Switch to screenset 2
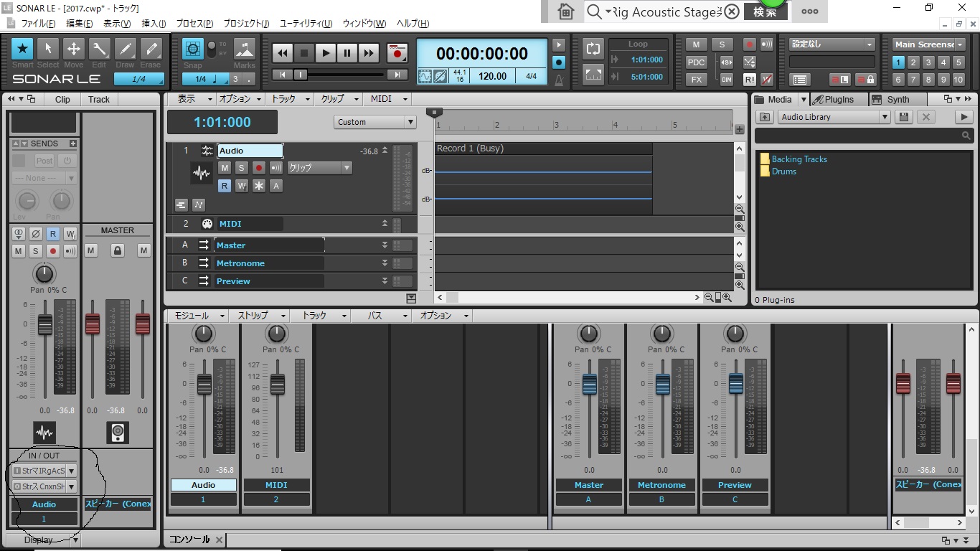Viewport: 980px width, 551px height. (x=914, y=62)
